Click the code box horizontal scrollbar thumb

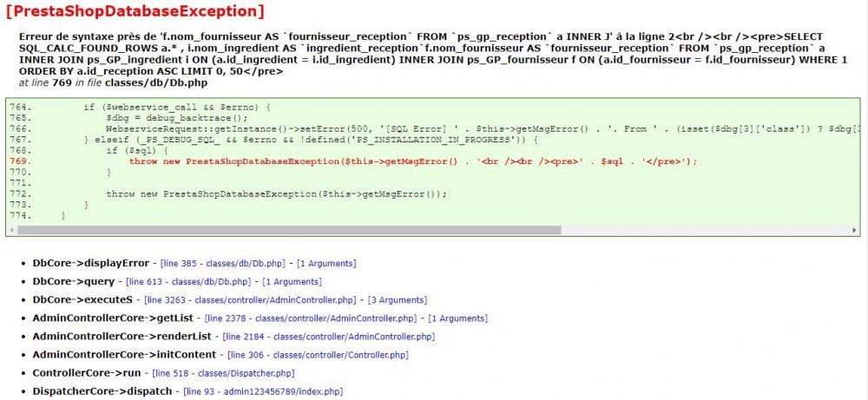pos(289,230)
